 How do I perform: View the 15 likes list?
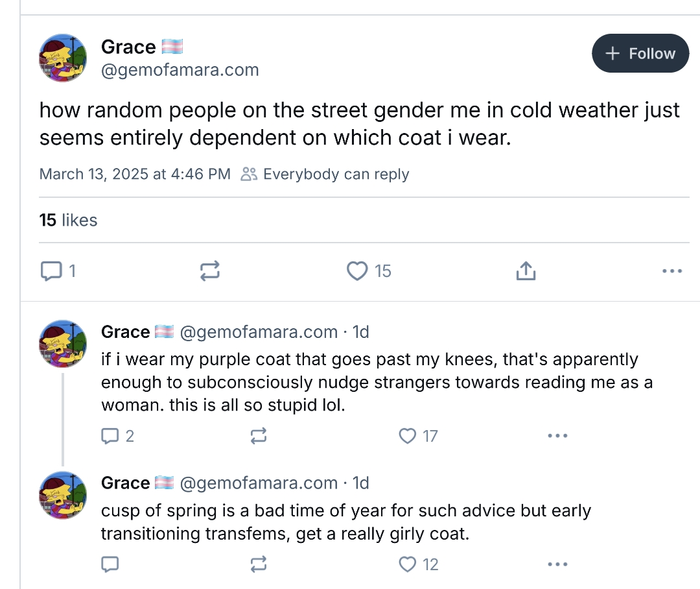tap(68, 220)
